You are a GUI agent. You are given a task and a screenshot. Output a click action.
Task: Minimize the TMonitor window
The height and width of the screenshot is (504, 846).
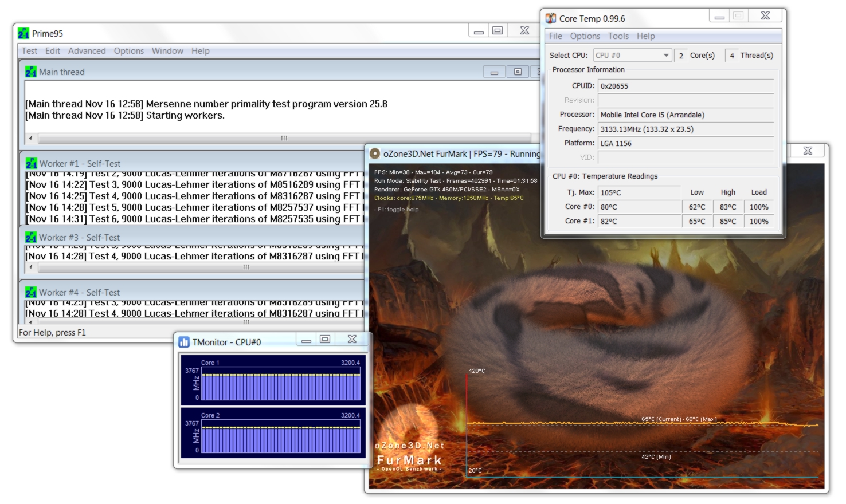[x=306, y=340]
